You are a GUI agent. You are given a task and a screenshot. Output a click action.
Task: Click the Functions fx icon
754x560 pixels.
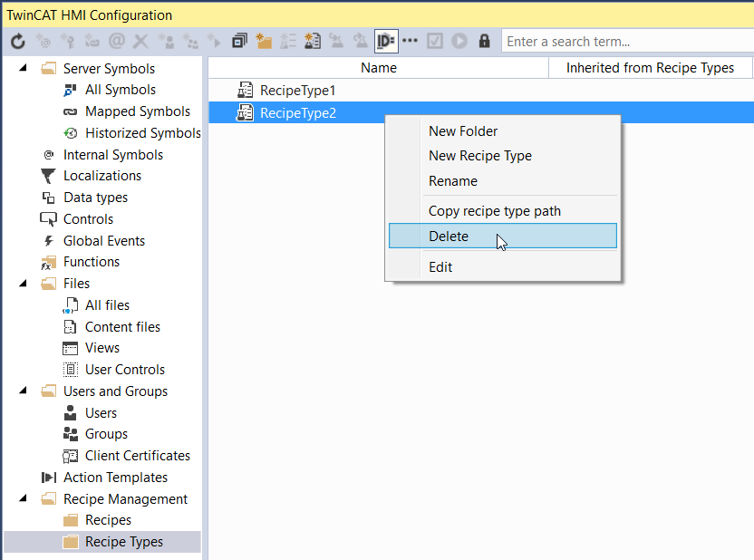(48, 263)
